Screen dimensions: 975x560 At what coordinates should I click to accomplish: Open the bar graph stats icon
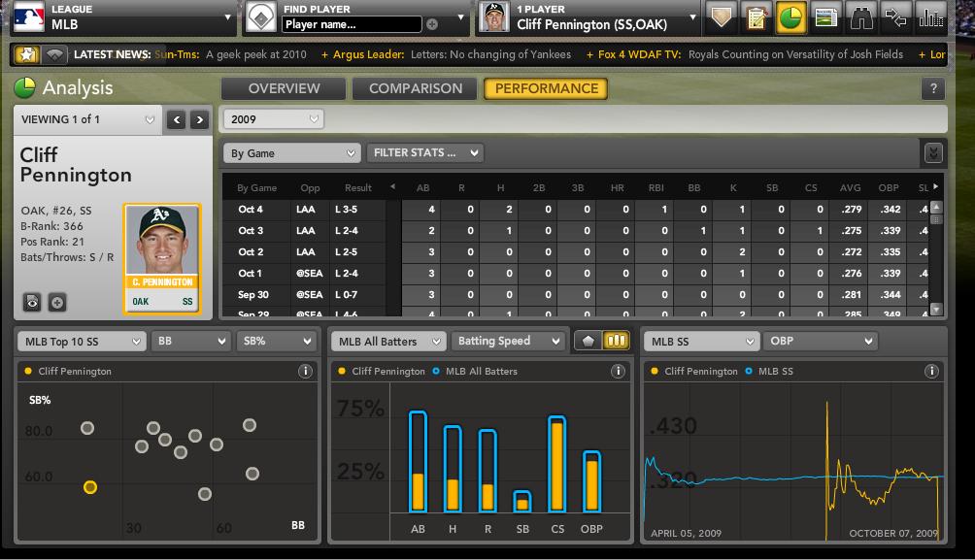(931, 17)
